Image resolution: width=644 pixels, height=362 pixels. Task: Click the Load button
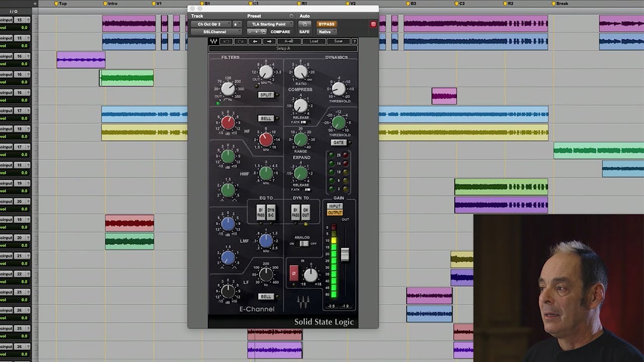[314, 41]
